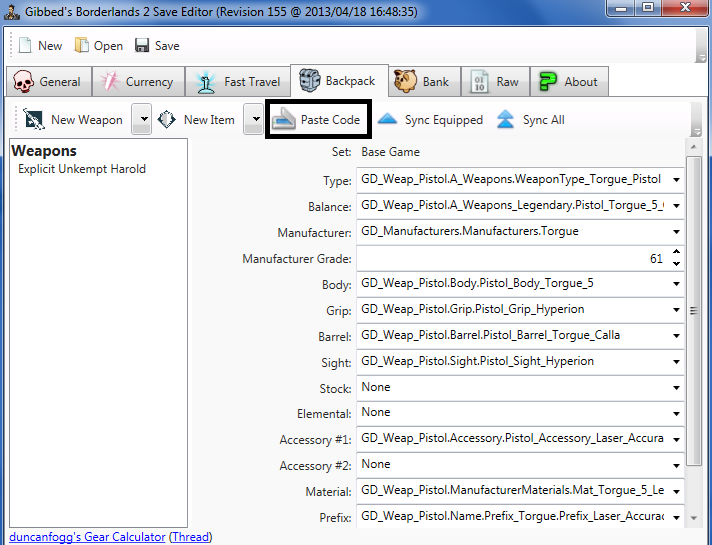The image size is (712, 545).
Task: Select Explicit Unkempt Harold weapon
Action: click(x=82, y=169)
